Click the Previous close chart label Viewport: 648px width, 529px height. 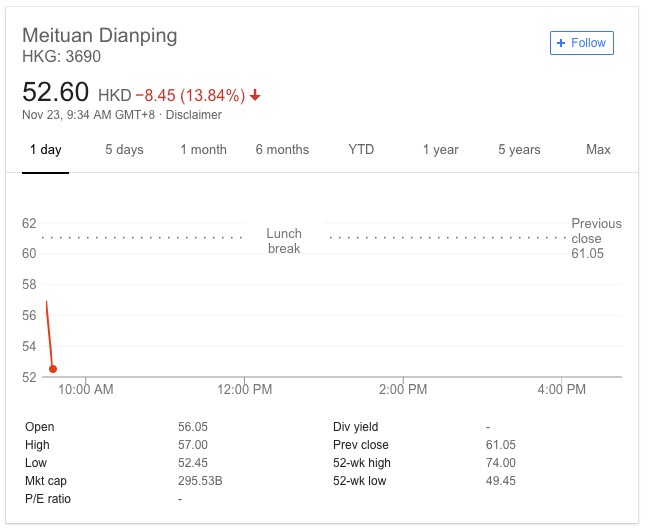(596, 238)
